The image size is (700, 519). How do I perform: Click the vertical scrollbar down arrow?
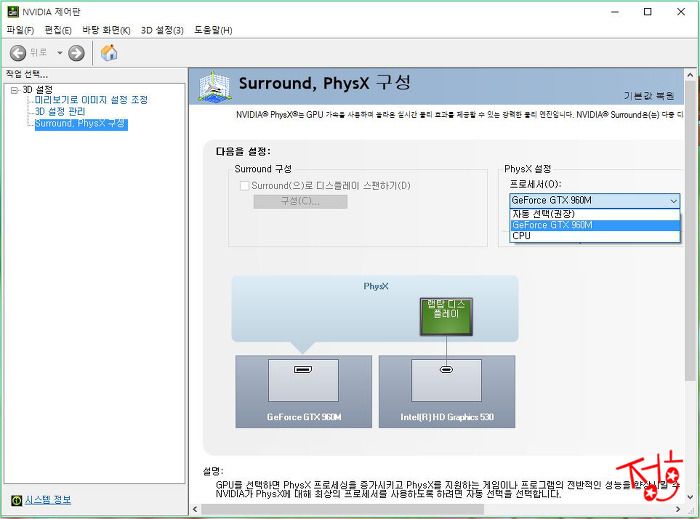pyautogui.click(x=690, y=497)
